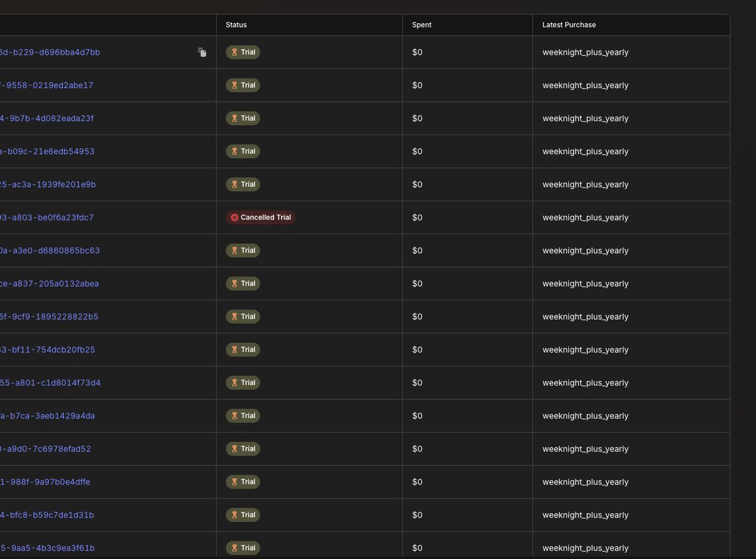Open customer ID ending d696bba4d7bb

coord(50,52)
